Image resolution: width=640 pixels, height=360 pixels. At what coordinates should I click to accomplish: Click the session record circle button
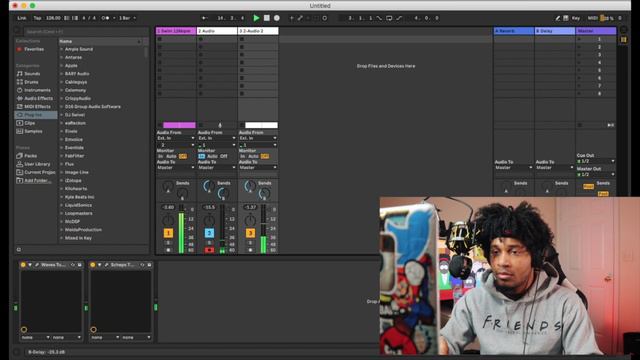click(x=324, y=18)
